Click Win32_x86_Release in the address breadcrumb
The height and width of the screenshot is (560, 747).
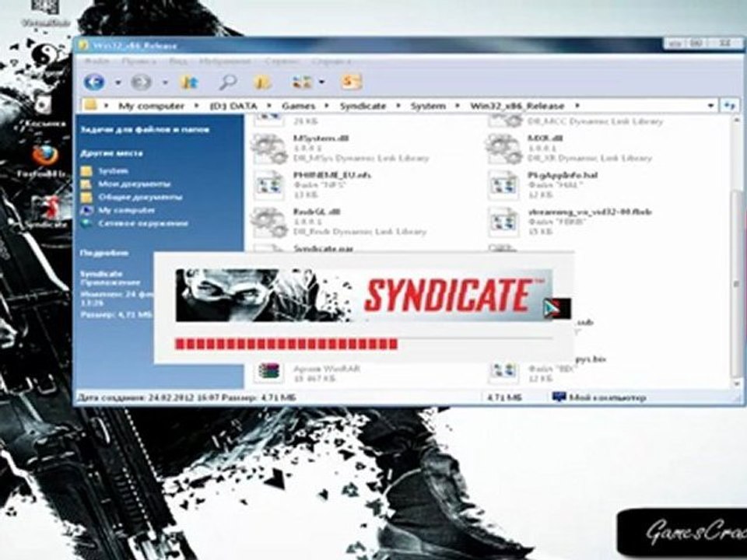point(517,106)
